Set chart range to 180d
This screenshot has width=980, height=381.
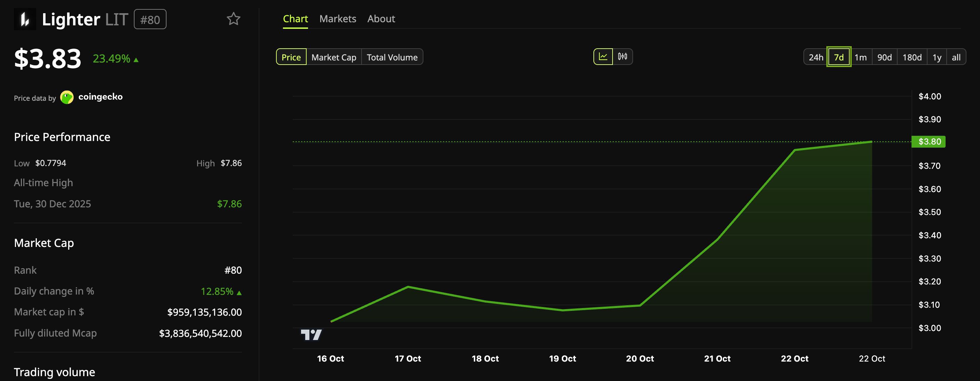[x=912, y=57]
